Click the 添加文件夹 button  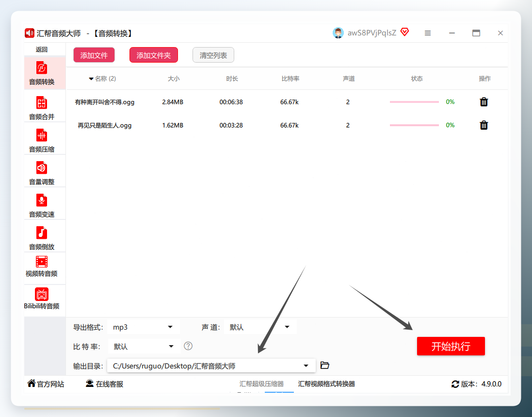point(154,55)
